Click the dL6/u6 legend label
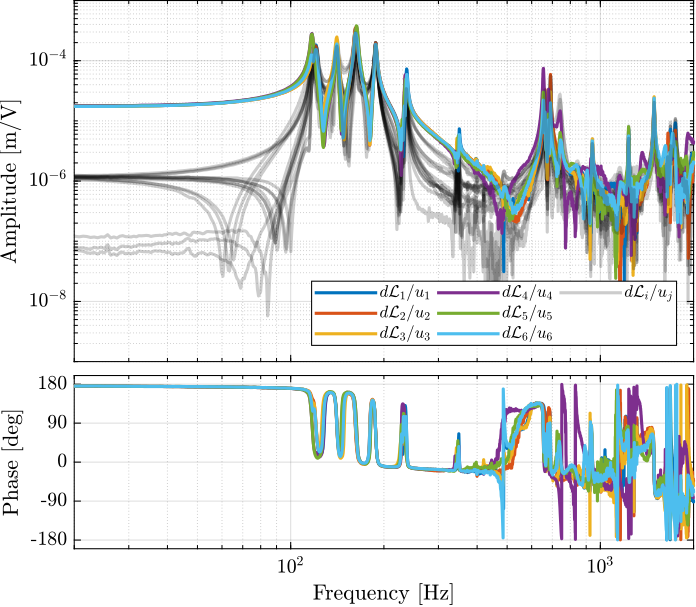The height and width of the screenshot is (607, 696). (x=527, y=334)
